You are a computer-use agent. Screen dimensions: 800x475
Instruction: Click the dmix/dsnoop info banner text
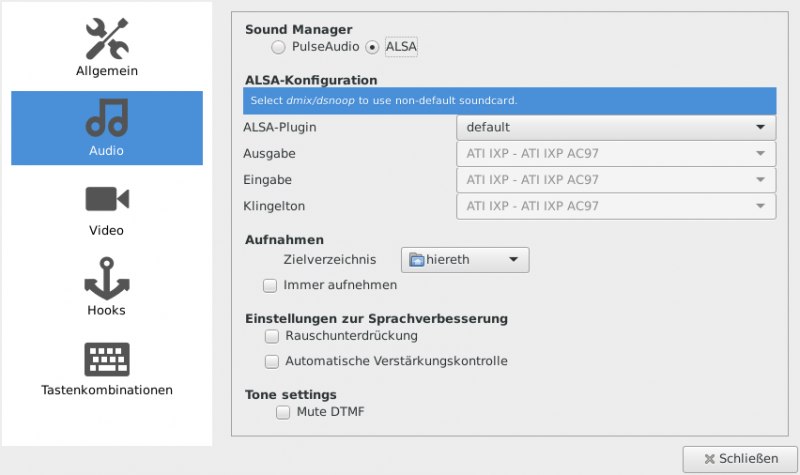coord(384,101)
